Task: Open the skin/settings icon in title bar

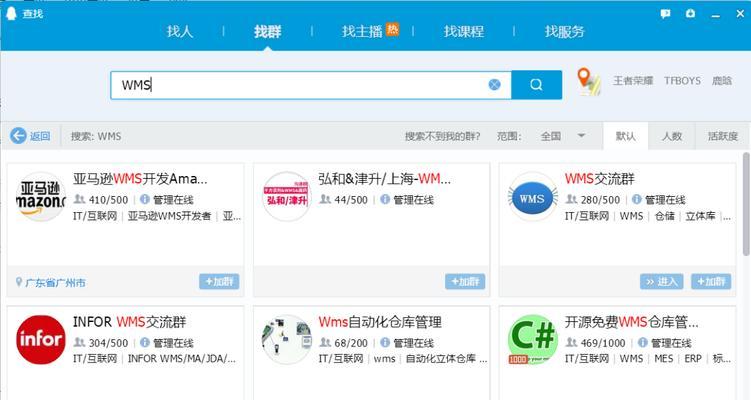Action: click(690, 14)
